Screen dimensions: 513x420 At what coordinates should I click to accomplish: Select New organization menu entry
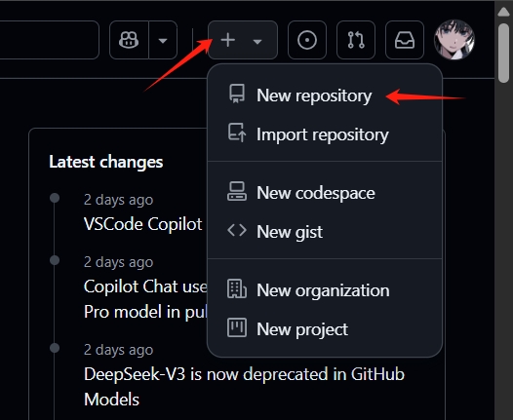click(325, 290)
